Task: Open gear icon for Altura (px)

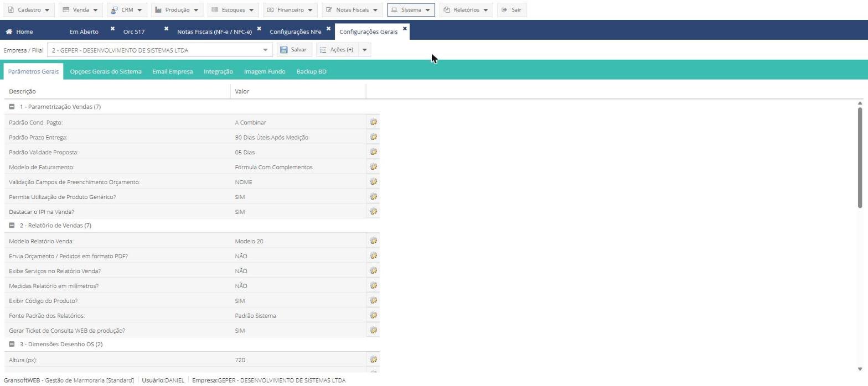Action: pyautogui.click(x=373, y=359)
